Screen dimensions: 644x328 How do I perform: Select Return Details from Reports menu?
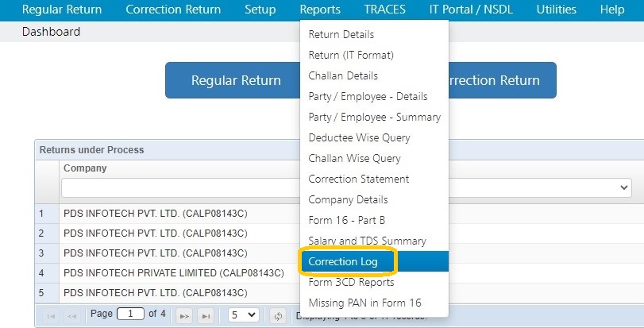(x=341, y=34)
